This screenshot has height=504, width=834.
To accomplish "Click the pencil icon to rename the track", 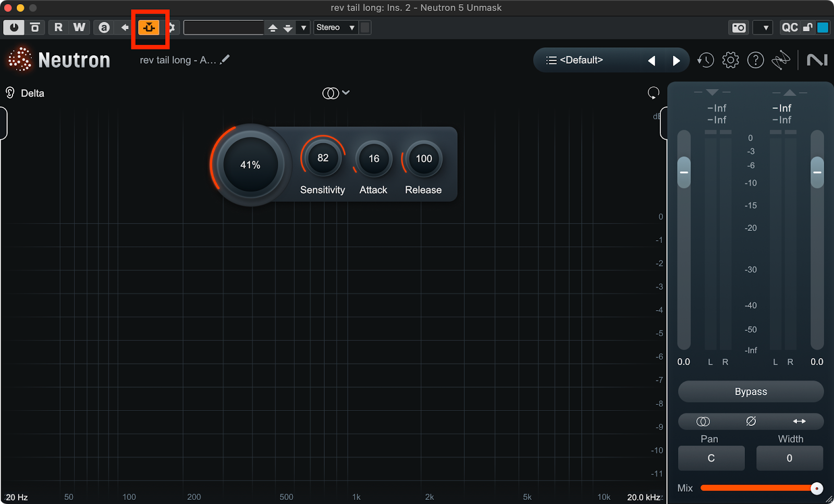I will pyautogui.click(x=225, y=60).
